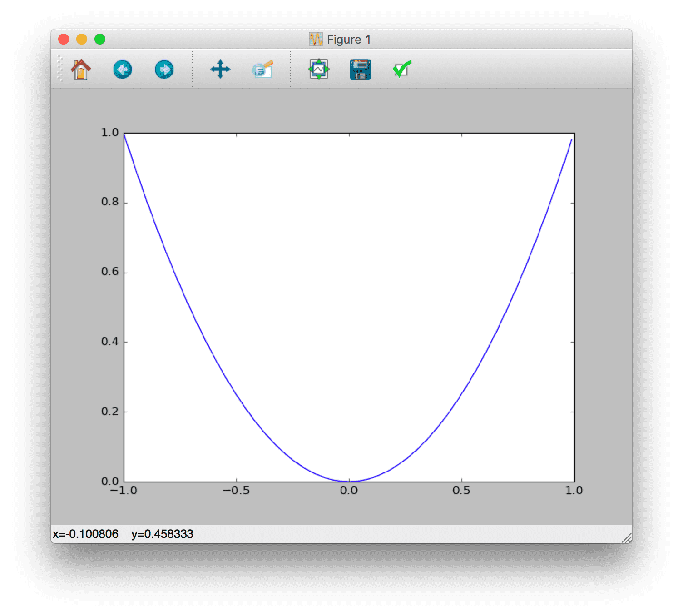The height and width of the screenshot is (616, 683).
Task: Click the parabola's minimum at the origin
Action: 349,481
